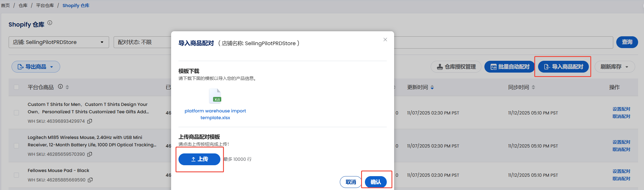Check the Custom T Shirts row checkbox
This screenshot has width=644, height=190.
click(17, 113)
